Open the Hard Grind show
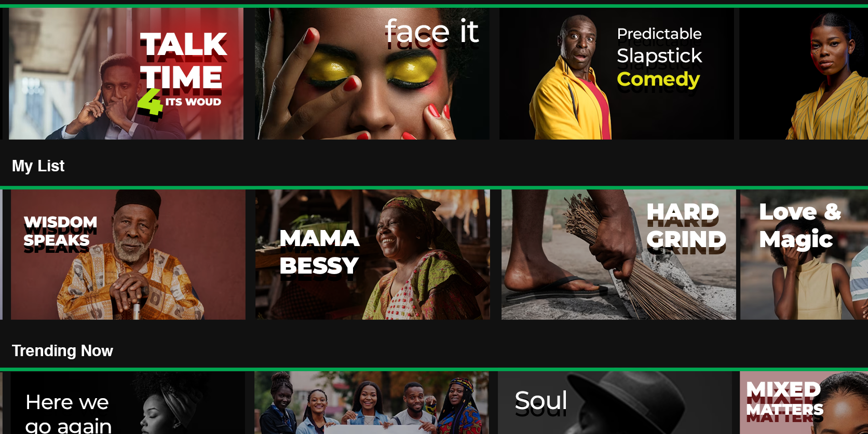Screen dimensions: 868x434 [x=619, y=254]
